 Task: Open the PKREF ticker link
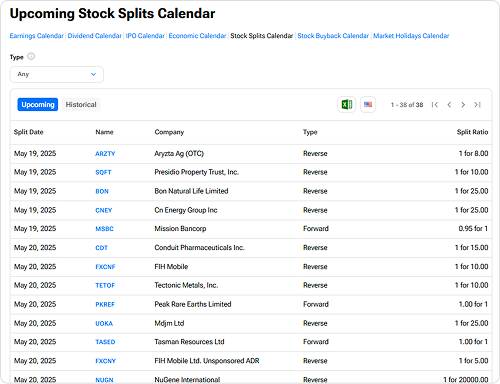tap(105, 304)
